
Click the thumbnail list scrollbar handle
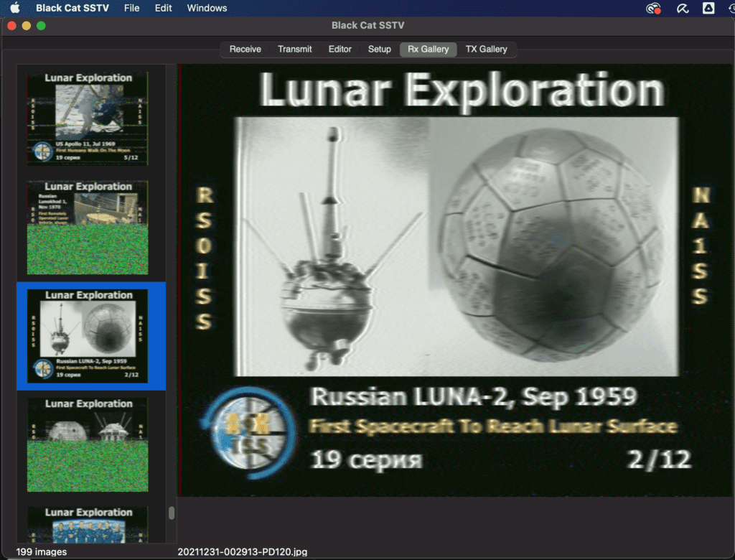(x=171, y=513)
